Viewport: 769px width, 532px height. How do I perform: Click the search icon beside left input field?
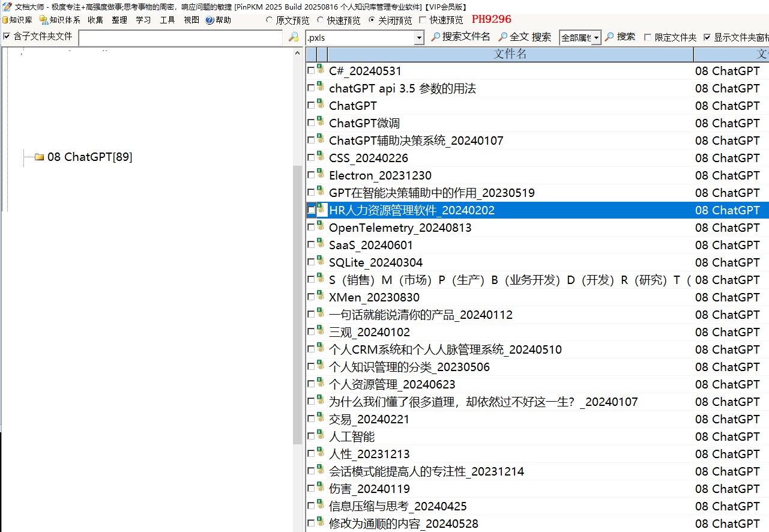coord(294,37)
